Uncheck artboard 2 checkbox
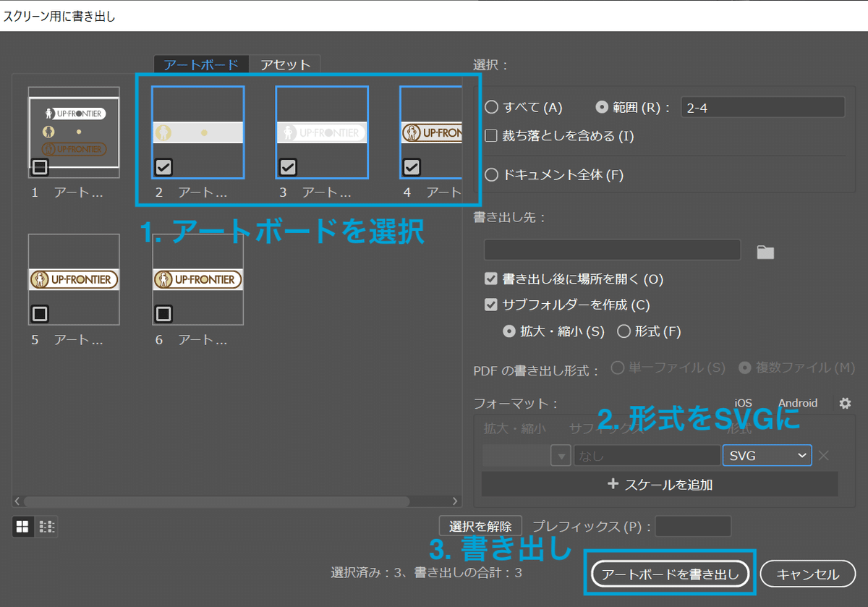This screenshot has width=868, height=607. click(x=164, y=168)
